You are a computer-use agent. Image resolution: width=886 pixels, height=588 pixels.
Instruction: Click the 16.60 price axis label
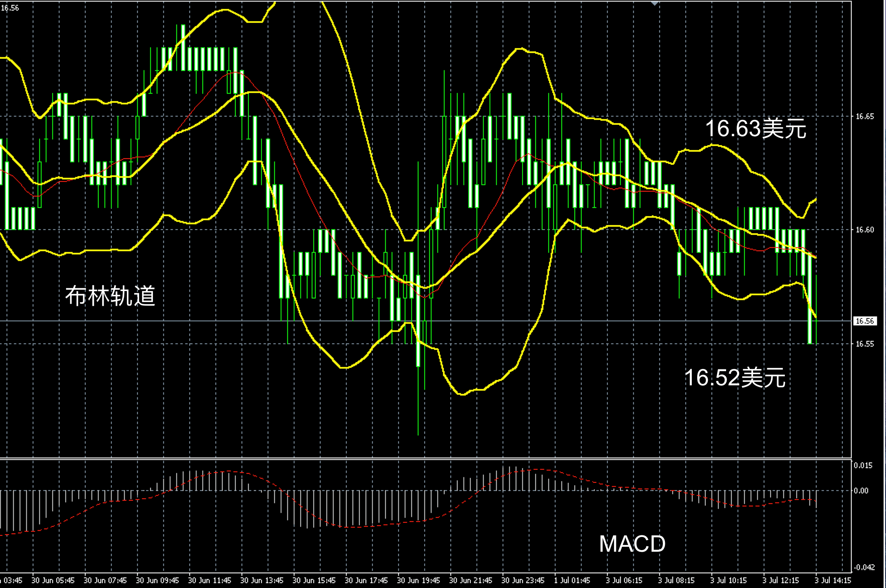point(865,230)
